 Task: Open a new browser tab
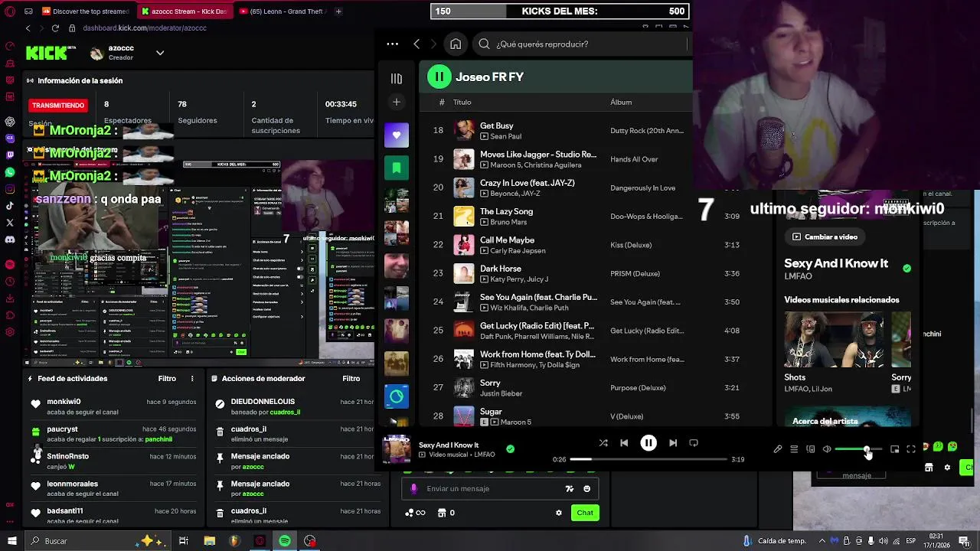(338, 11)
